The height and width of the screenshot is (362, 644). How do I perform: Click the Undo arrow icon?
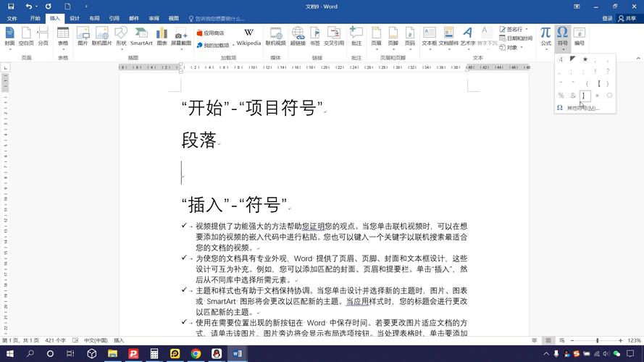coord(28,7)
